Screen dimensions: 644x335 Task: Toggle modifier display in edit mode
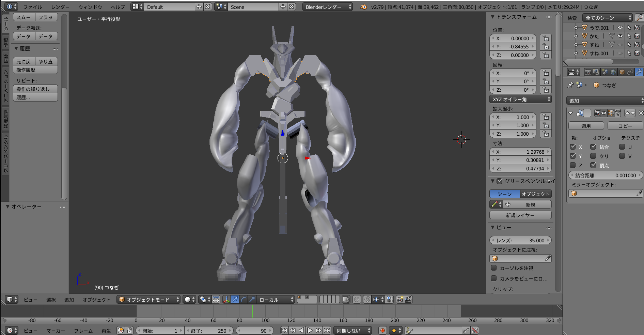(611, 113)
